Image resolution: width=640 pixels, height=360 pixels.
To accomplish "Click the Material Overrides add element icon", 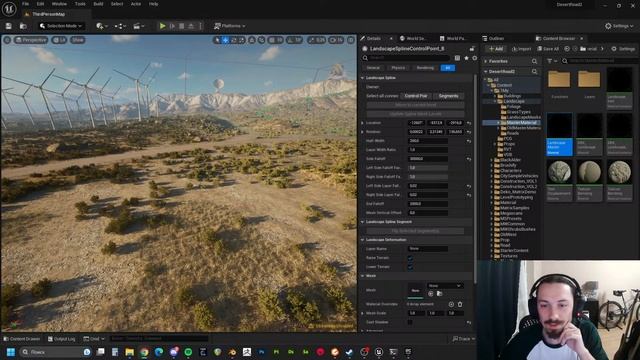I will coord(451,304).
